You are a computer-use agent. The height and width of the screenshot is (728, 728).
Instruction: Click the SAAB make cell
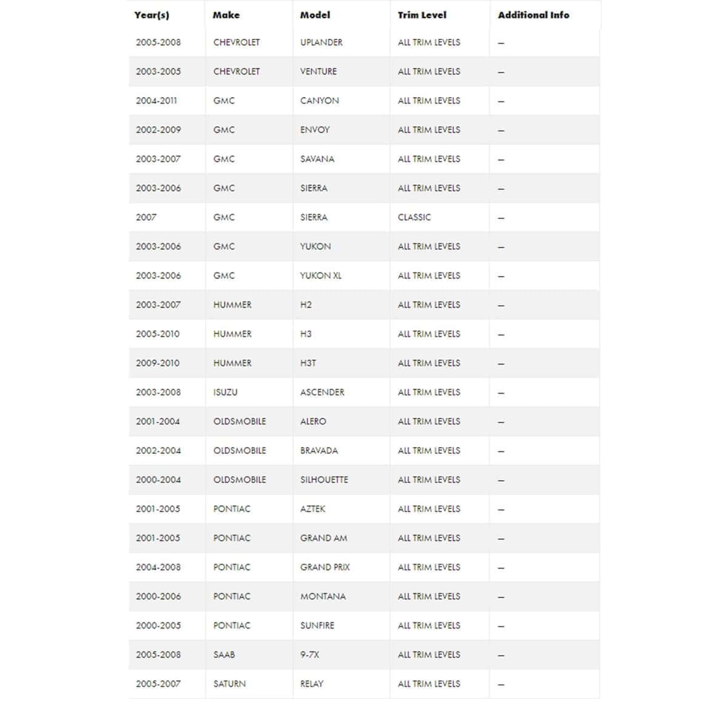pos(224,655)
